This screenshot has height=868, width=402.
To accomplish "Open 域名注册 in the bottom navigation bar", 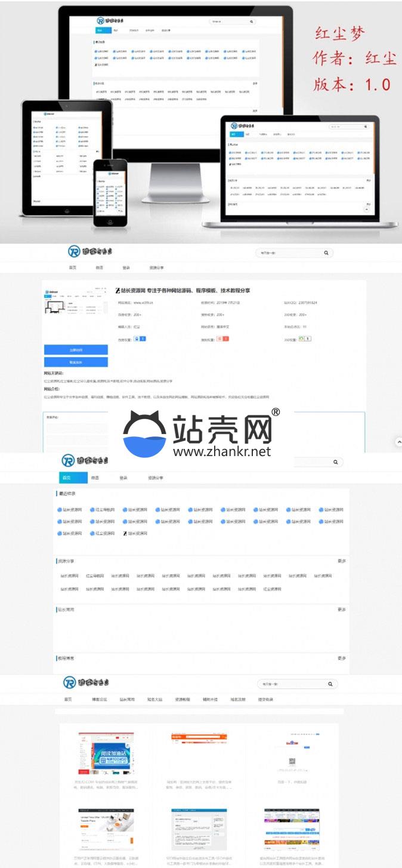I will pos(238,699).
